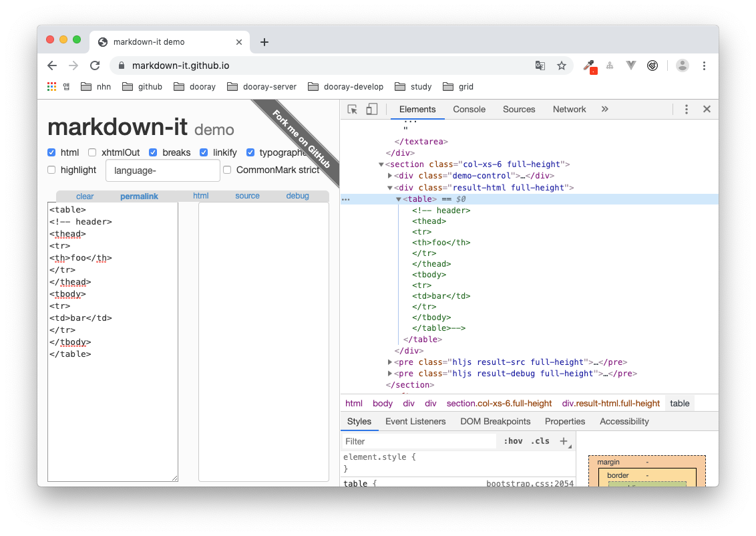Screen dimensions: 756x536
Task: Expand the pre result-src element
Action: [390, 362]
